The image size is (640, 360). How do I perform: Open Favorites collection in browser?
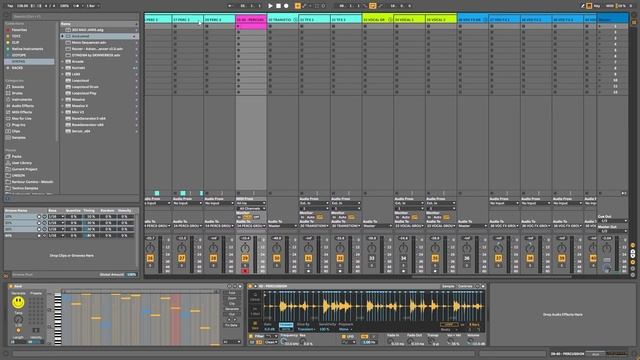coord(19,30)
